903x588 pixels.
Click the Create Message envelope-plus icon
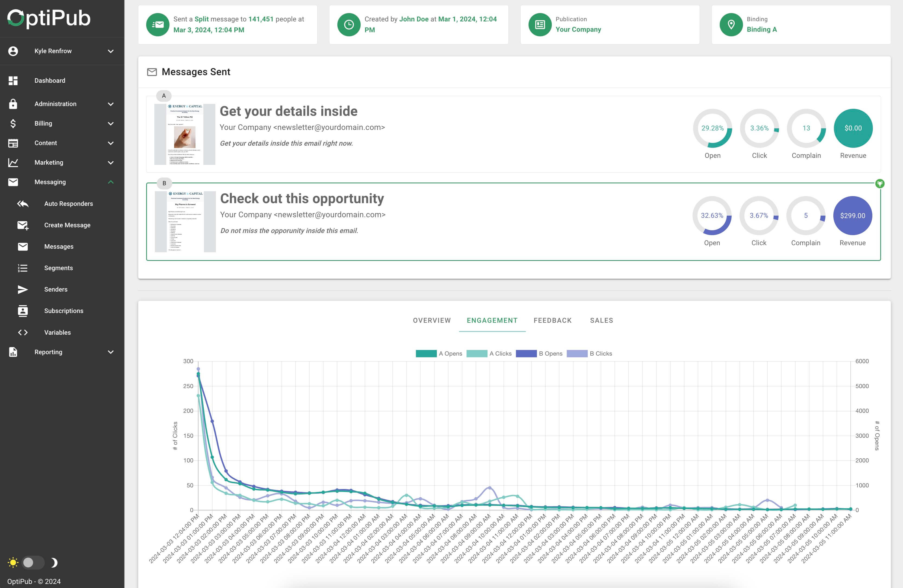tap(23, 225)
